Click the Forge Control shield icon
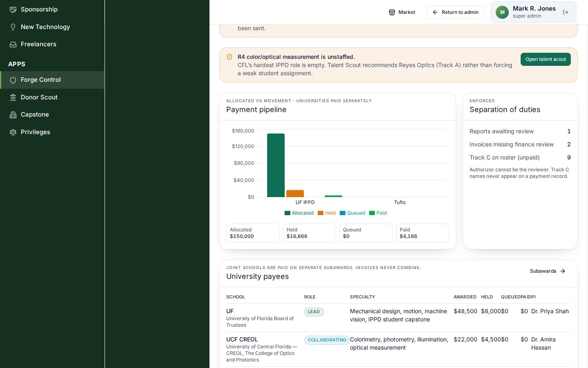Image resolution: width=588 pixels, height=368 pixels. pos(13,80)
